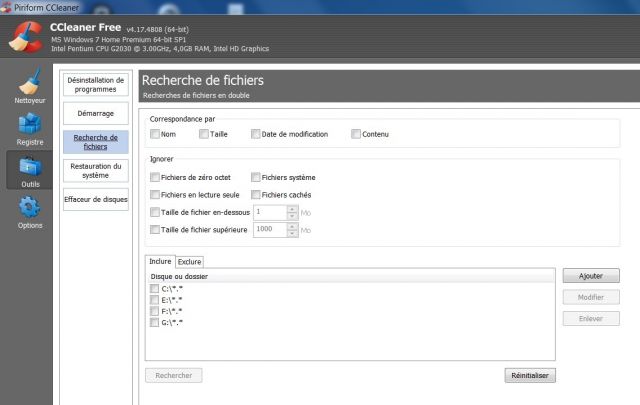Open the Registre section

[30, 129]
